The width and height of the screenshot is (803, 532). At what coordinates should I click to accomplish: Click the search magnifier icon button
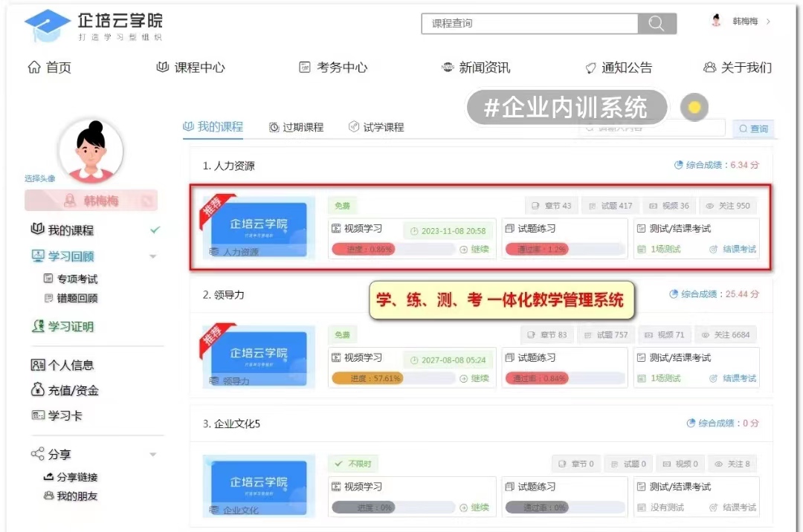[657, 24]
